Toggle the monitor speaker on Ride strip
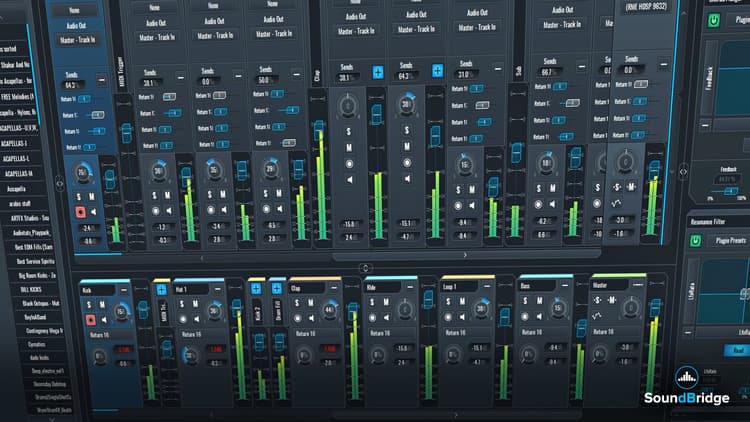This screenshot has width=750, height=422. click(386, 317)
